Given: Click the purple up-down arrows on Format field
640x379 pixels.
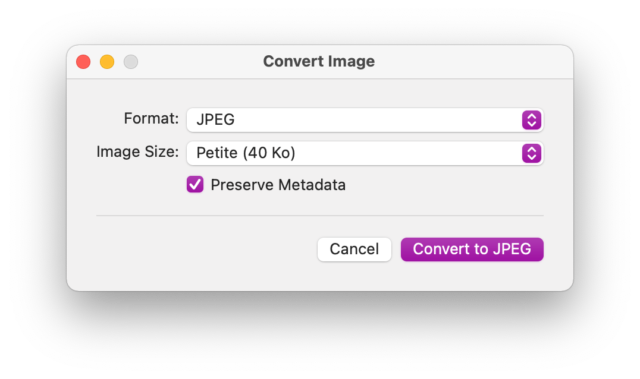Looking at the screenshot, I should click(x=531, y=120).
